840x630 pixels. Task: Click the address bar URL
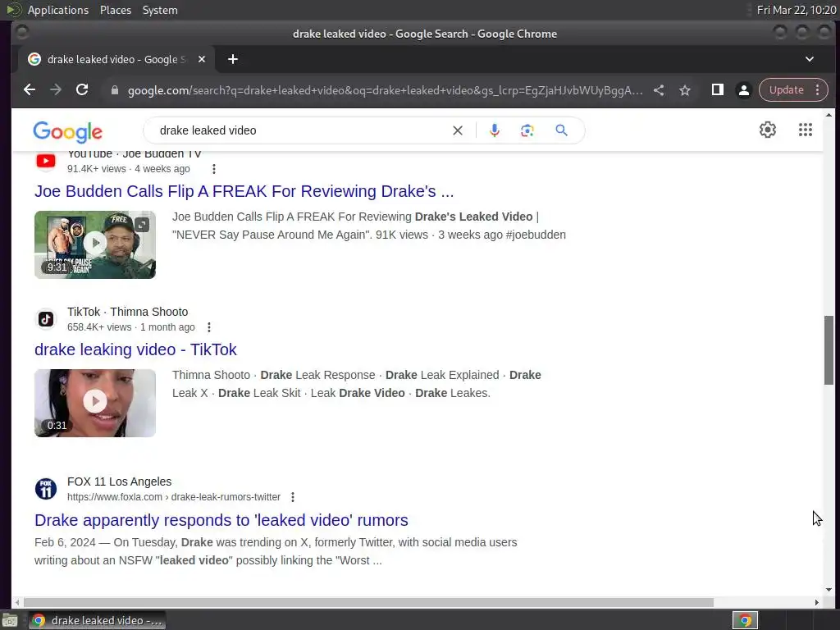point(385,90)
